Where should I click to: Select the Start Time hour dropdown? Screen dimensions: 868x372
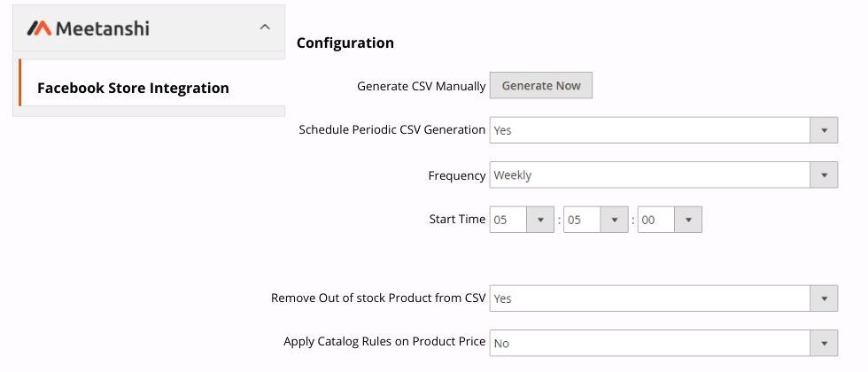[x=508, y=220]
